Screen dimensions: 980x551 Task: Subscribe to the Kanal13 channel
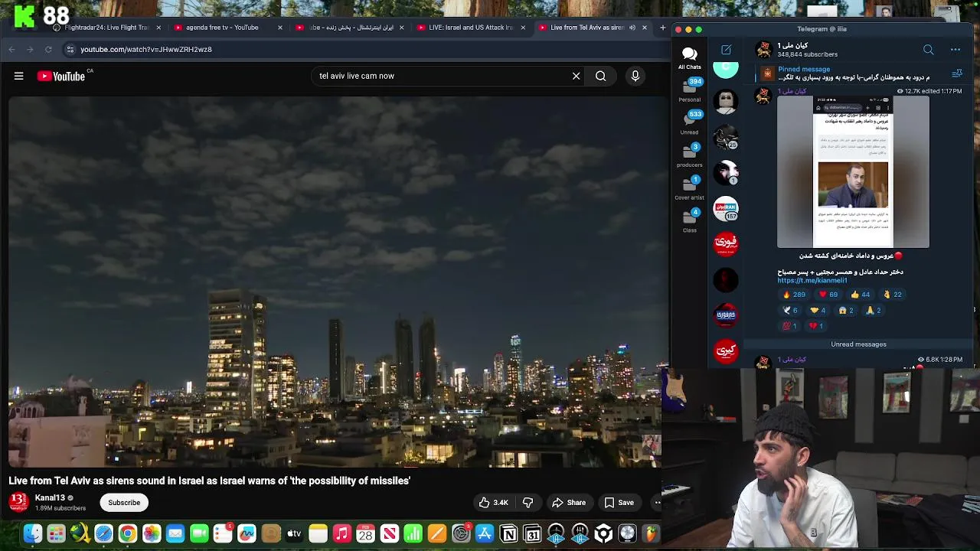(124, 503)
